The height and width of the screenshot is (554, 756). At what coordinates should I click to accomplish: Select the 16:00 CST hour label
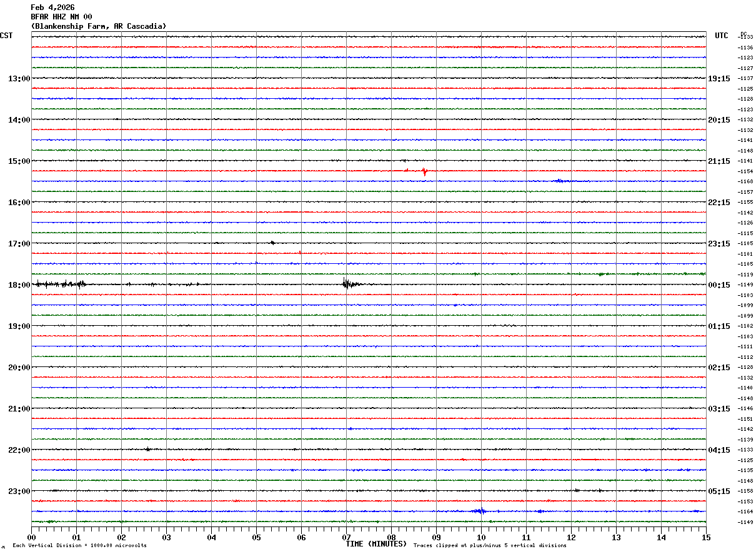pos(19,202)
